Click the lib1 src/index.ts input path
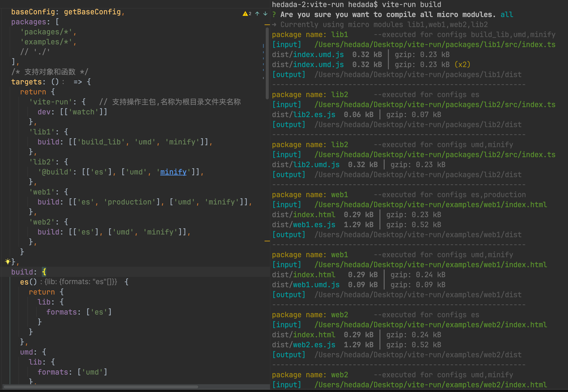 pyautogui.click(x=435, y=45)
